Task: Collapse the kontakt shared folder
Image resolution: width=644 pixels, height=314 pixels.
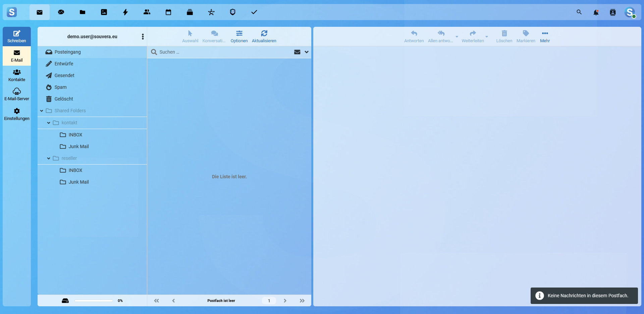Action: click(x=49, y=123)
